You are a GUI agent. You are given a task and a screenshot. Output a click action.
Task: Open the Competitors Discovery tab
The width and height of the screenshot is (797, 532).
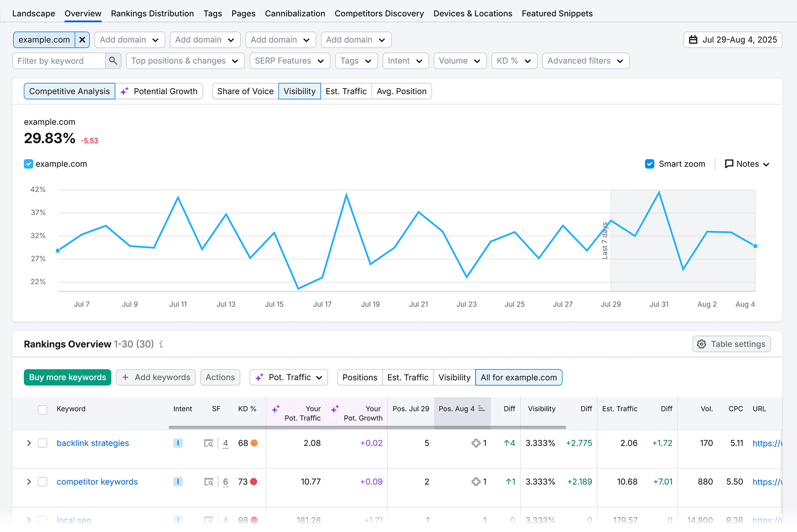tap(379, 13)
